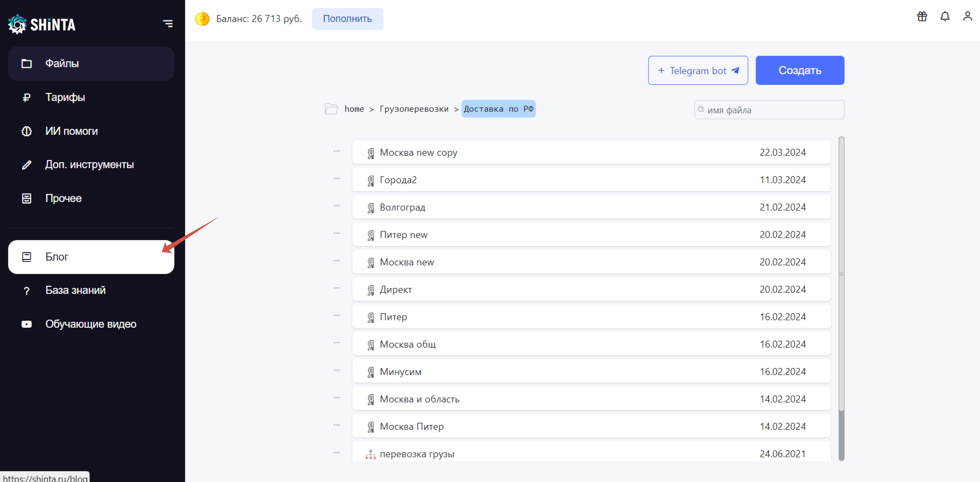Open the file Волгоград
This screenshot has width=980, height=482.
click(x=592, y=207)
